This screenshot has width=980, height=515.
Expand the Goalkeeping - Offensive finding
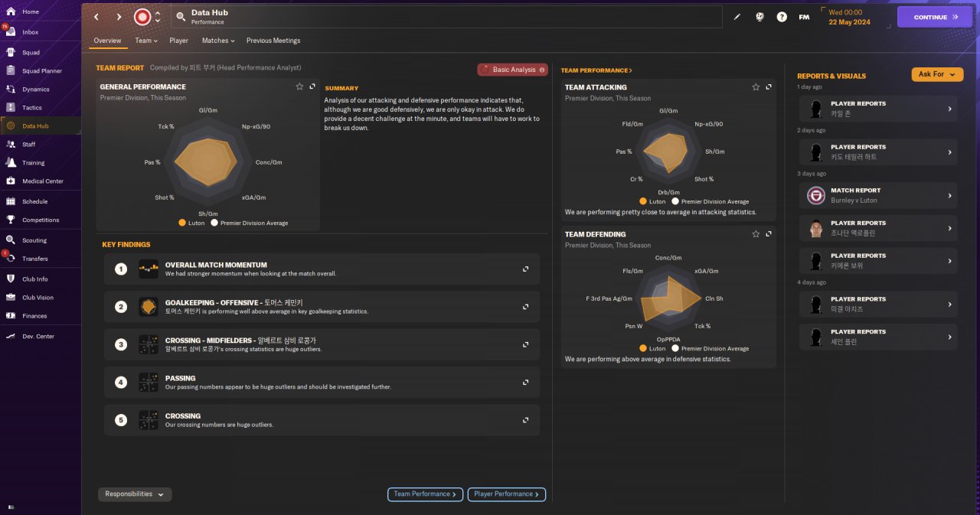pyautogui.click(x=526, y=307)
